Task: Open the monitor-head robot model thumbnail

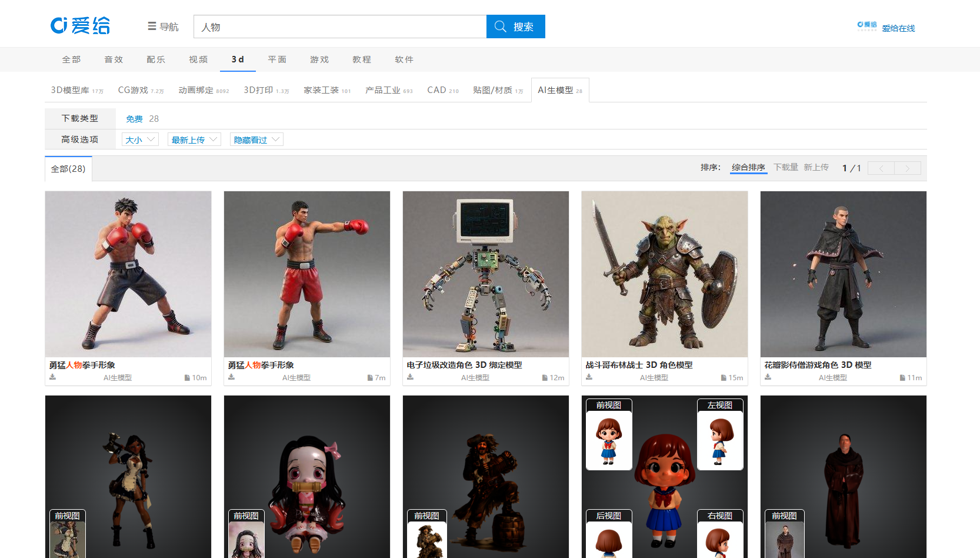Action: click(486, 274)
